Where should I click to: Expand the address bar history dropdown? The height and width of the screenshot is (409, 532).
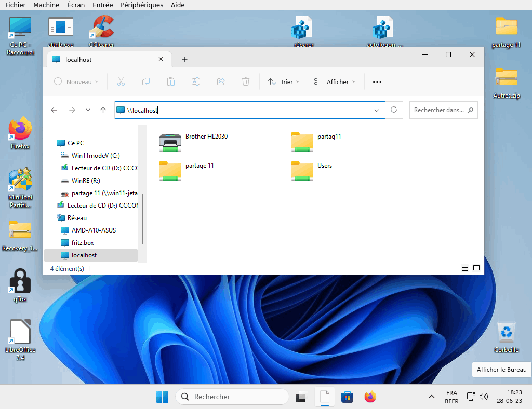(377, 110)
